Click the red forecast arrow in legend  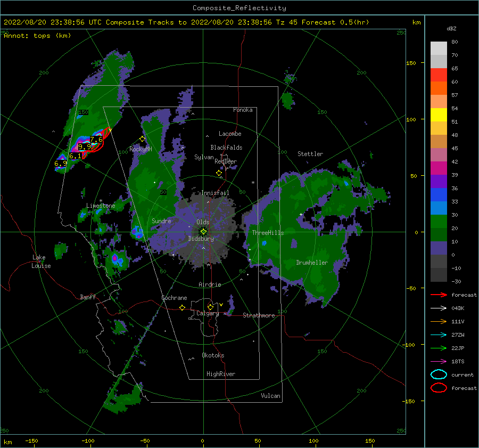point(439,295)
